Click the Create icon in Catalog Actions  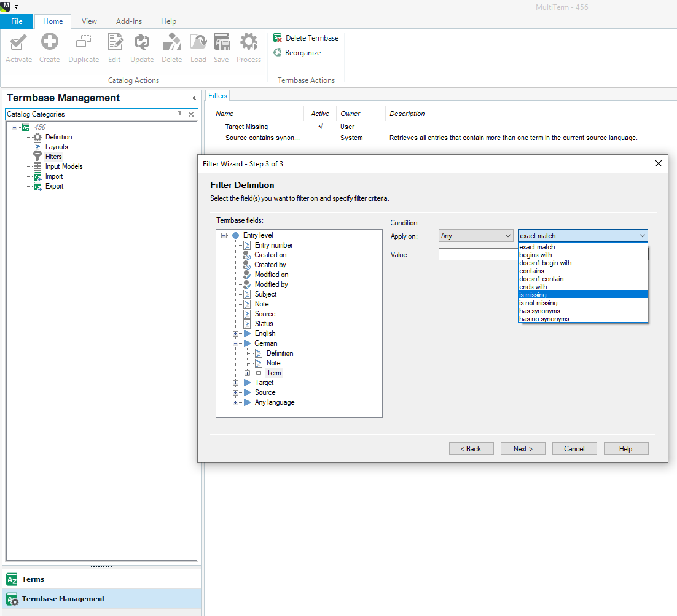coord(49,46)
